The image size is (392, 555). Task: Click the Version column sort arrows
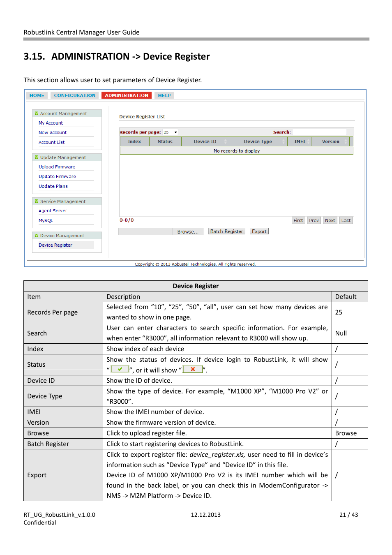tap(346, 141)
